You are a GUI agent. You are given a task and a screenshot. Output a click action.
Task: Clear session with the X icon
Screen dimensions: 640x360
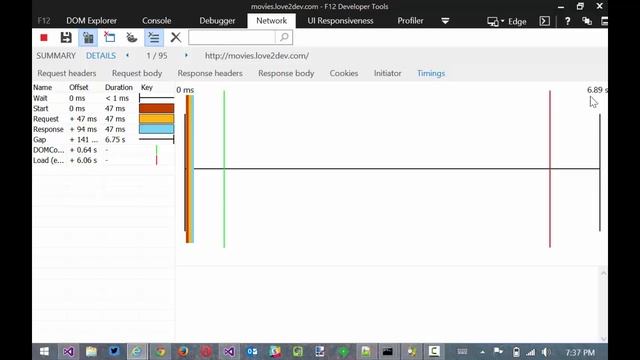pos(176,38)
